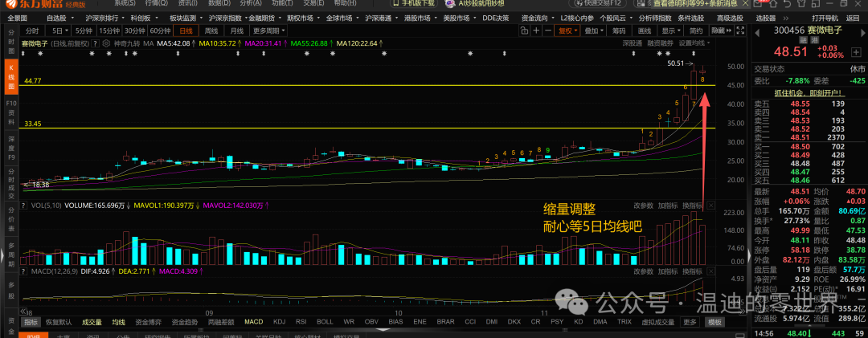This screenshot has width=868, height=338.
Task: Close the VOL indicator panel X
Action: pos(711,206)
